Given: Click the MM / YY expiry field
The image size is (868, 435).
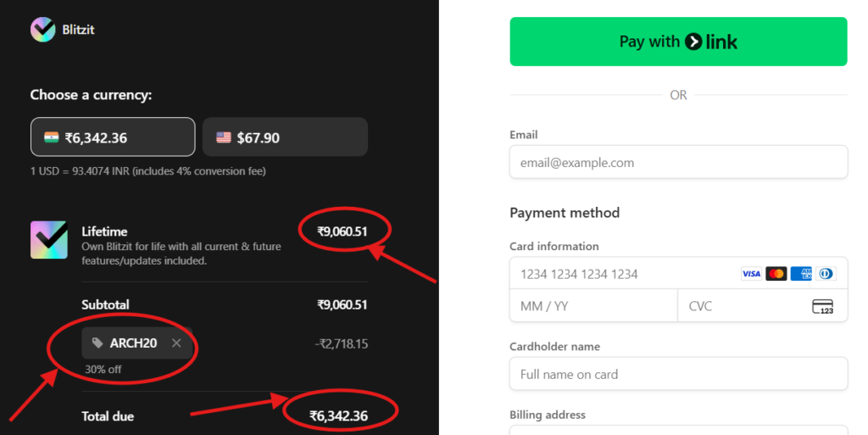Looking at the screenshot, I should pos(593,306).
